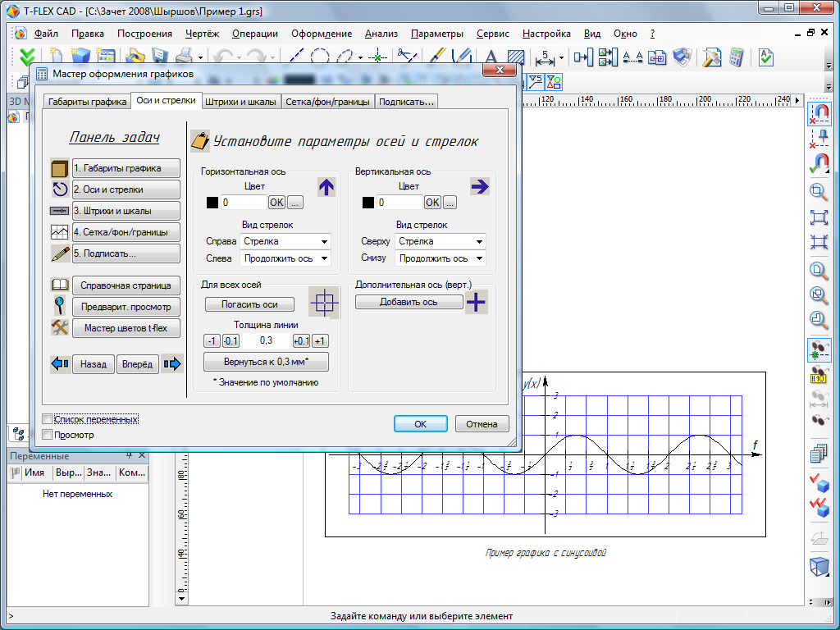Select the Circle drawing tool
Screen dimensions: 840x630
click(x=320, y=57)
